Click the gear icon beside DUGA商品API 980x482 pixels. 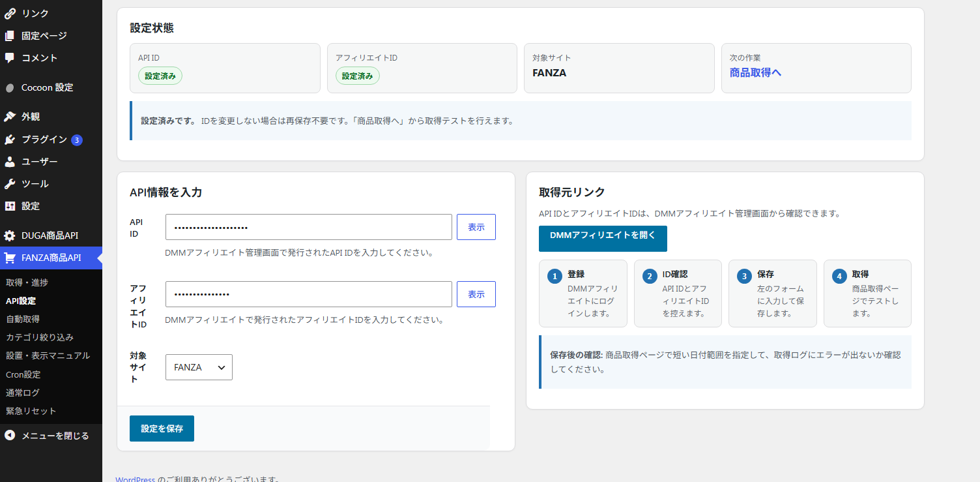10,235
